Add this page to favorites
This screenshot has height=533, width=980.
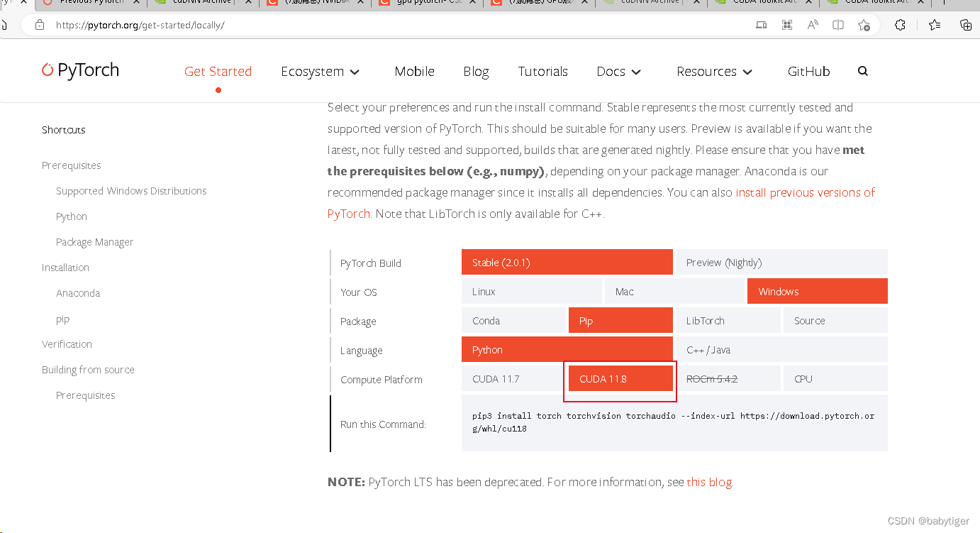864,25
